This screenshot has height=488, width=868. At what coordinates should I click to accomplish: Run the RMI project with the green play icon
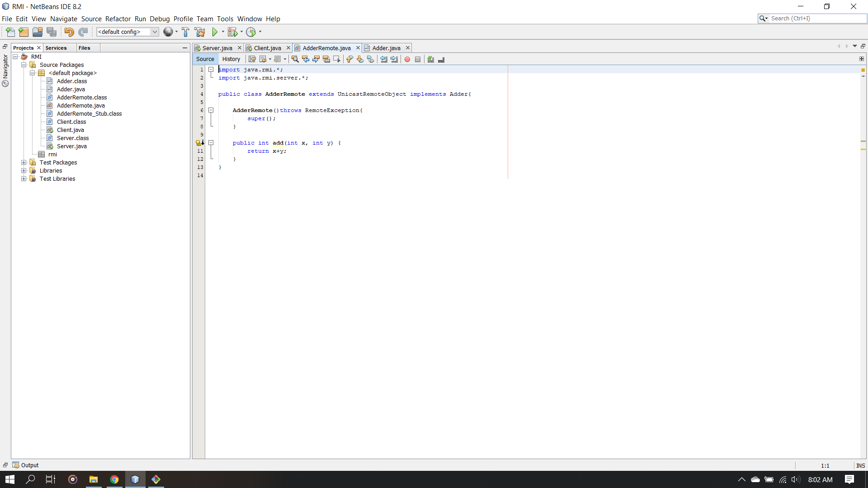point(216,32)
